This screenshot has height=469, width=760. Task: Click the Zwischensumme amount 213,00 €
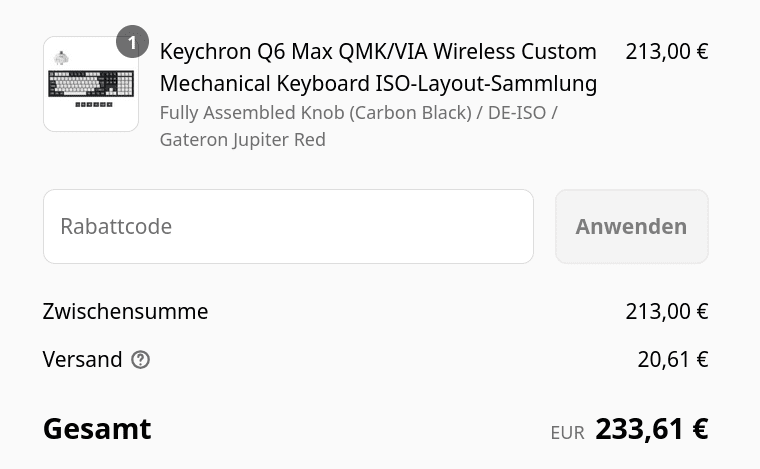(x=666, y=311)
